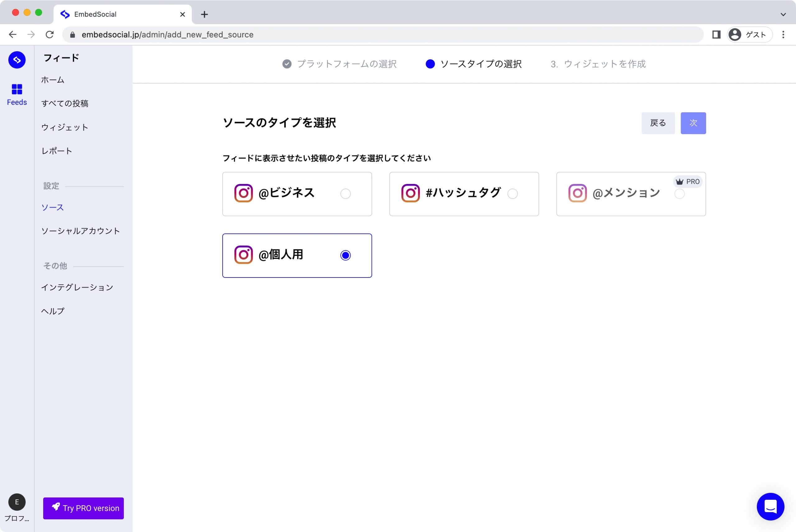The image size is (796, 532).
Task: Click Try PRO version button
Action: pyautogui.click(x=84, y=508)
